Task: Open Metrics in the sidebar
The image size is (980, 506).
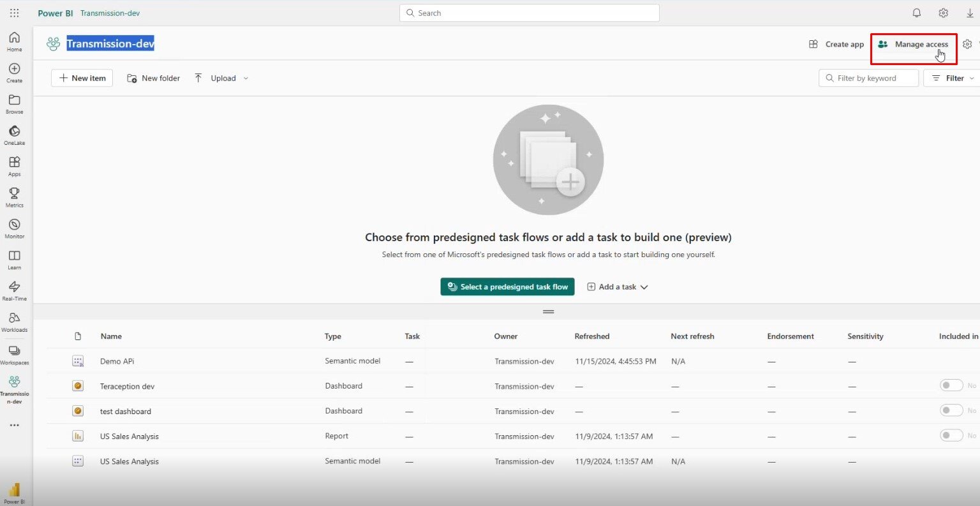Action: click(x=14, y=198)
